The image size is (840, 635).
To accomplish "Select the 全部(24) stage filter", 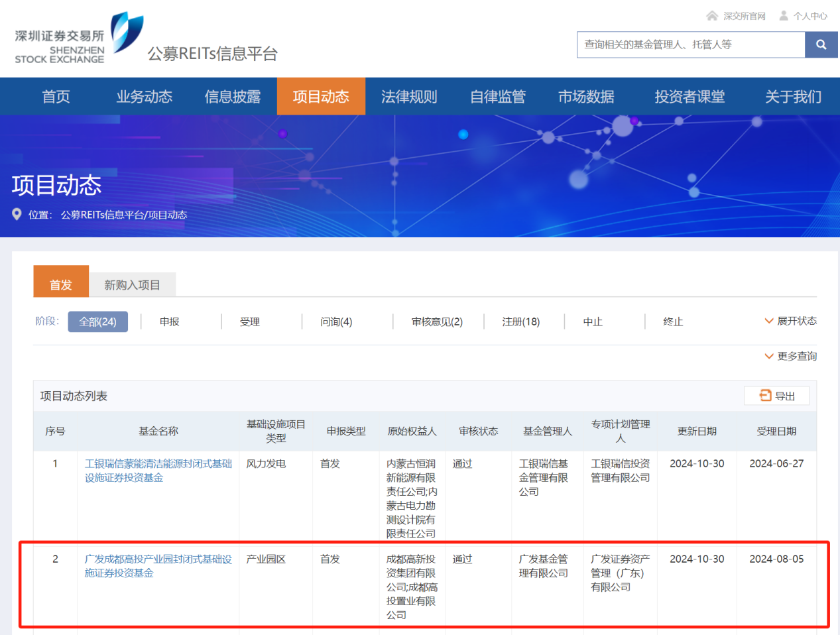I will click(97, 321).
